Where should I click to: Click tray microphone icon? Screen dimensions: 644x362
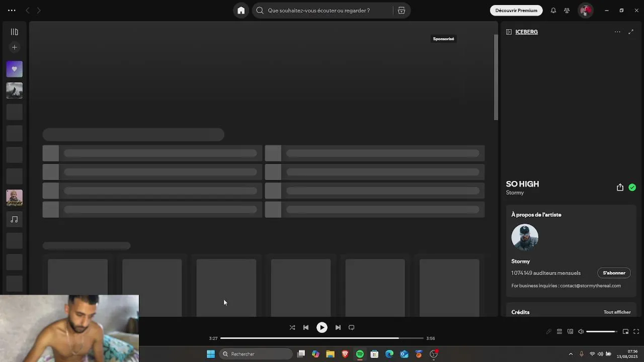(x=582, y=354)
